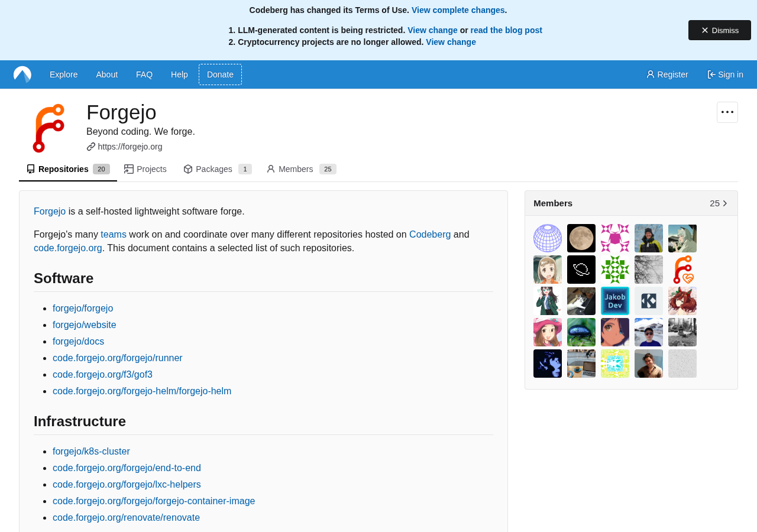757x532 pixels.
Task: Open the Jakob Dev member avatar
Action: click(615, 301)
